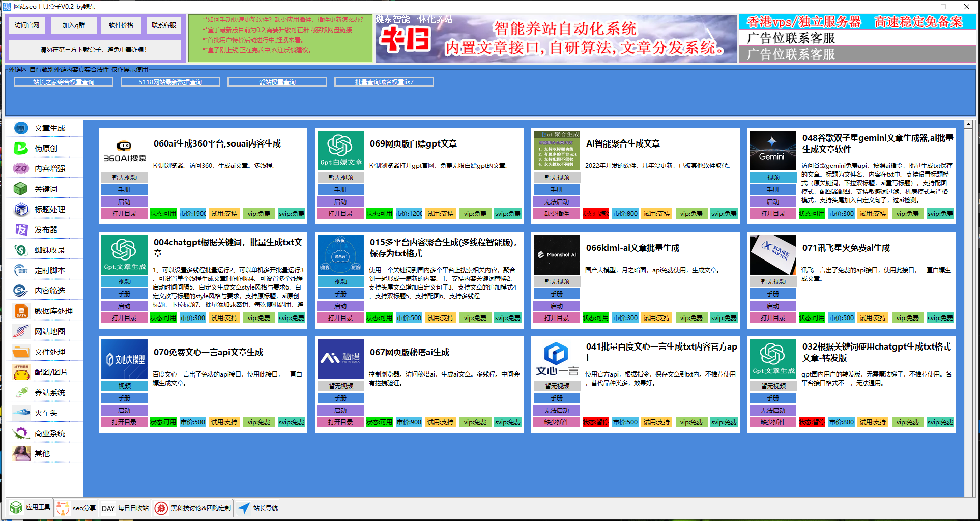Click the 秘塔 tool thumbnail
The image size is (980, 521).
[340, 359]
